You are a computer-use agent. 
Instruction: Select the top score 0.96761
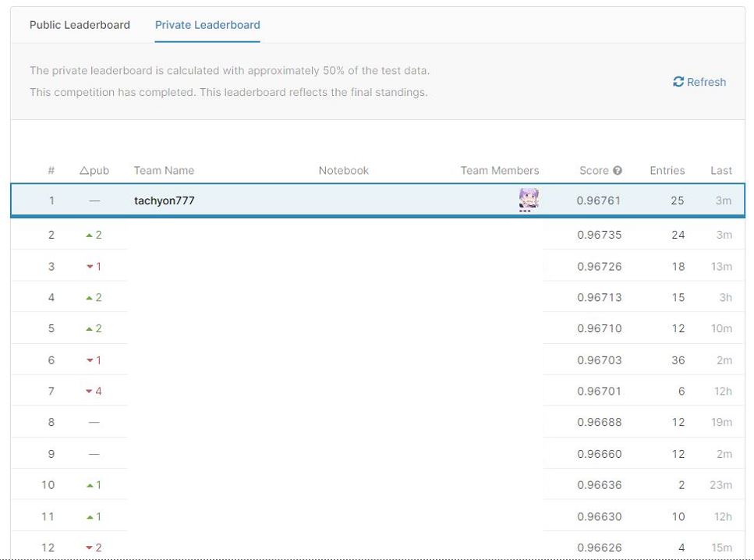click(x=599, y=200)
